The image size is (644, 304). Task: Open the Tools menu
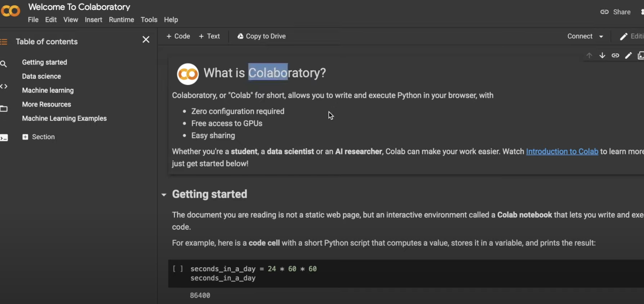click(x=149, y=20)
